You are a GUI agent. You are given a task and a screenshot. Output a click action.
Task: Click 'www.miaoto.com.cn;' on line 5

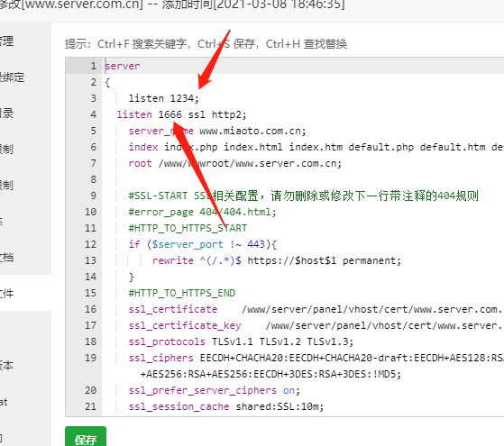click(252, 131)
